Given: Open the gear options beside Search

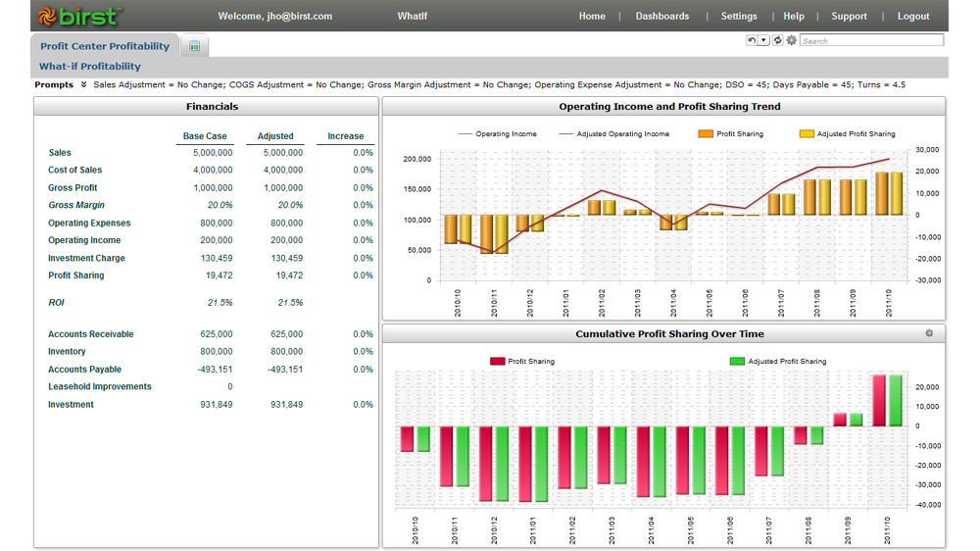Looking at the screenshot, I should point(791,40).
